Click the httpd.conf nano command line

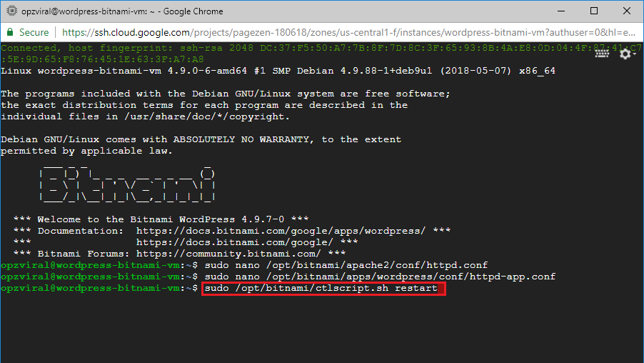click(346, 265)
